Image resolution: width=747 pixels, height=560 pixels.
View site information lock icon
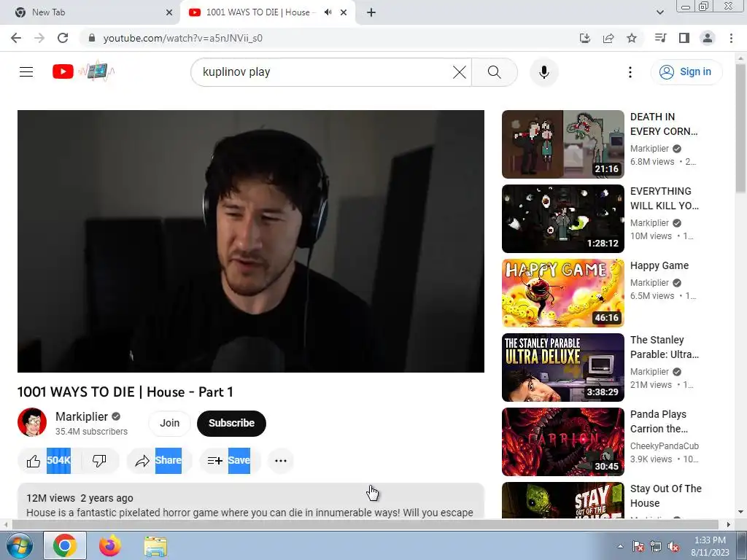(92, 38)
